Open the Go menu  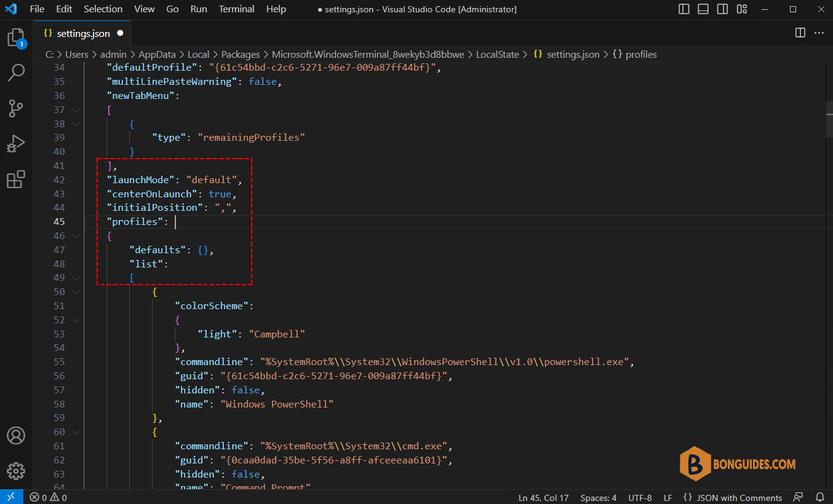[173, 9]
